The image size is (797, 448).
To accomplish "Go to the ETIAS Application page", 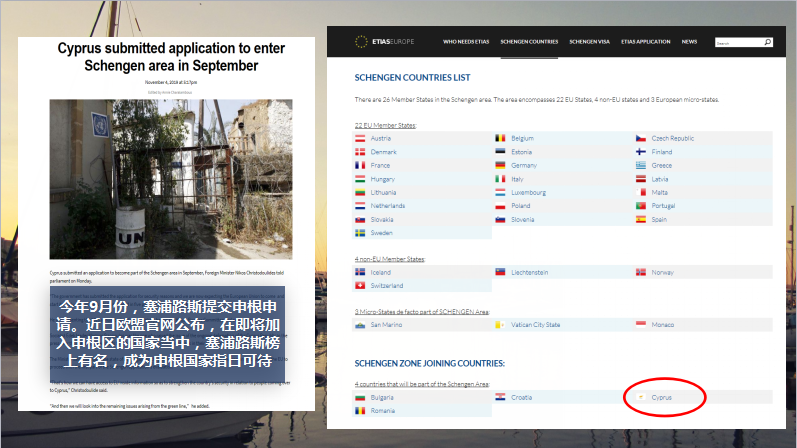I will [645, 42].
